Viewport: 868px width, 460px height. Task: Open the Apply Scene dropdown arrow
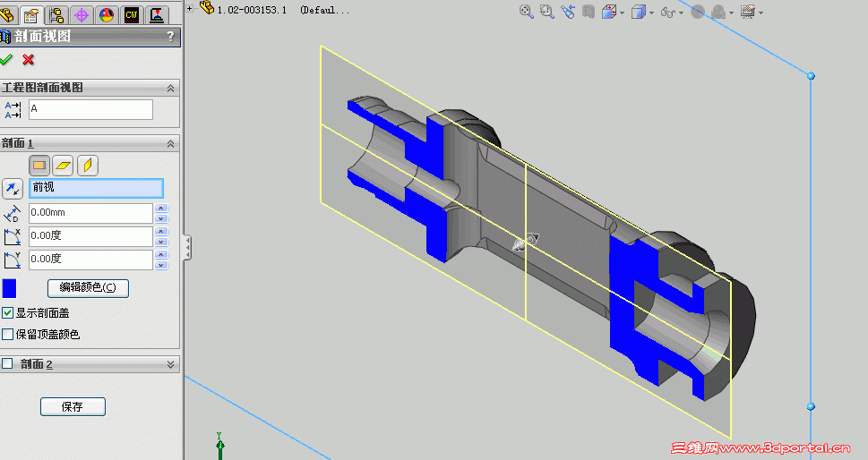point(731,13)
